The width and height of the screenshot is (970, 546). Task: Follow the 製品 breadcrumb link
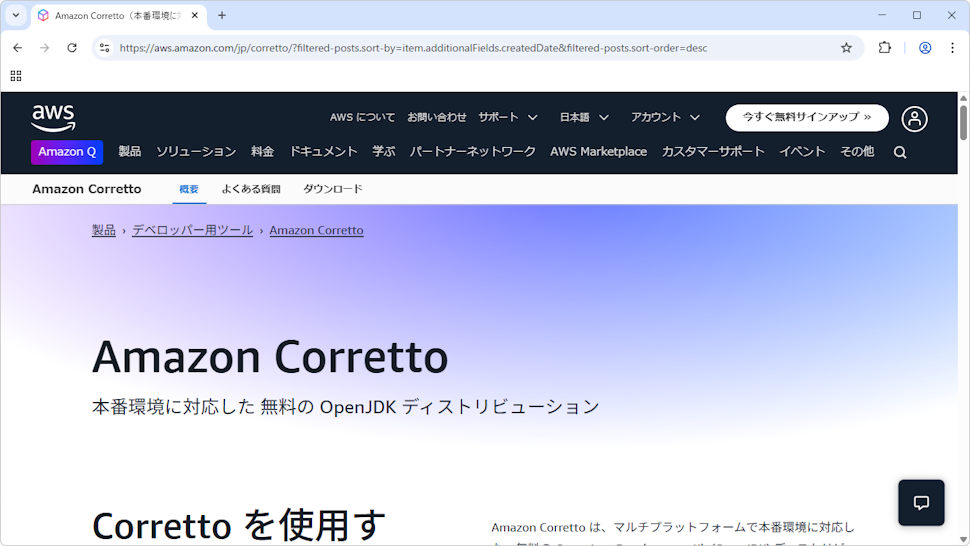[x=104, y=230]
